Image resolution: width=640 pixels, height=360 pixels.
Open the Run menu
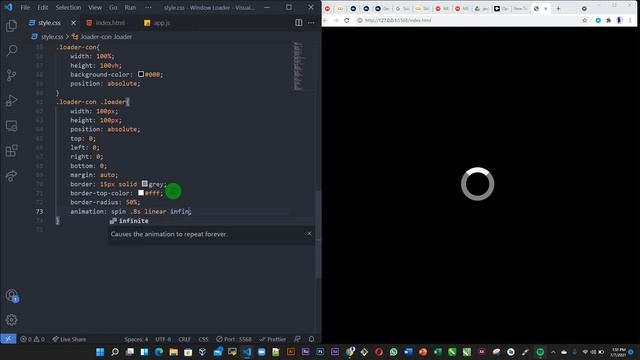130,7
